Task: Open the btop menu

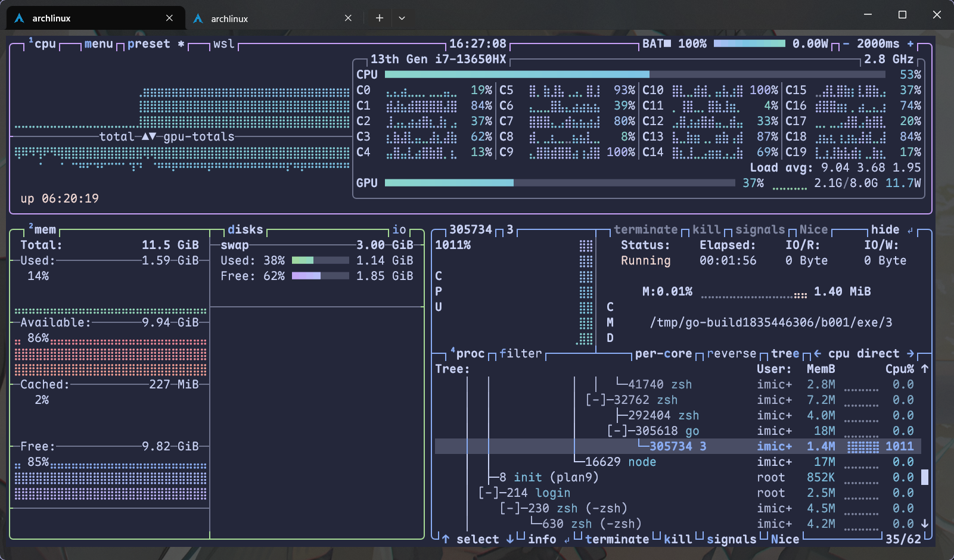Action: click(98, 44)
